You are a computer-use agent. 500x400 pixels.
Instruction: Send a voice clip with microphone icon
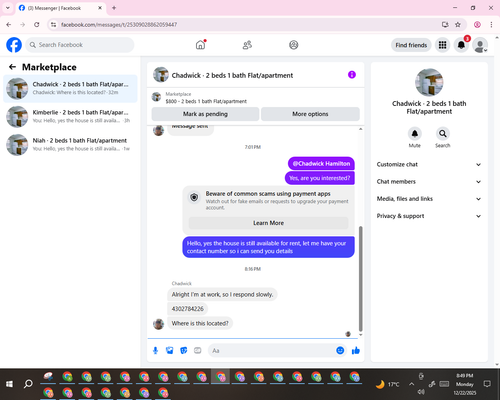[155, 350]
